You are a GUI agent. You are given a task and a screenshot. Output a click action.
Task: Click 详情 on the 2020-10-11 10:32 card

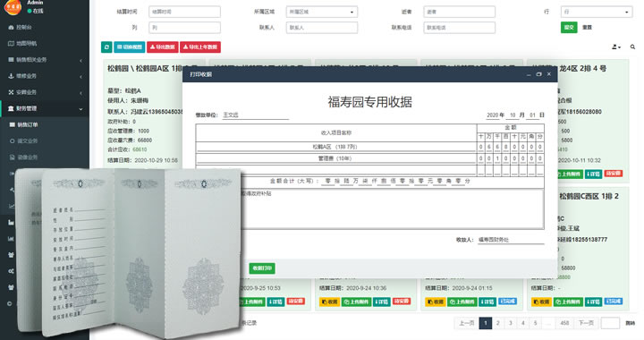pyautogui.click(x=594, y=174)
